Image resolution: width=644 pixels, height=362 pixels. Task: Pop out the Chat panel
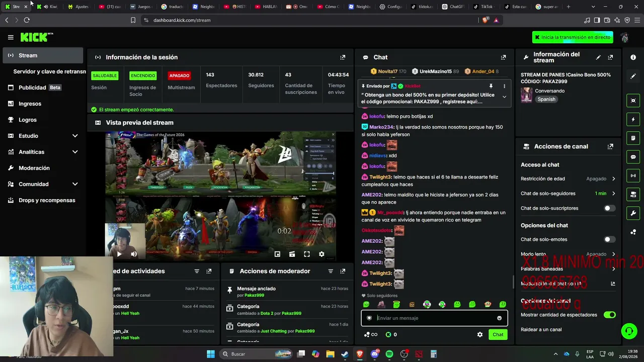pyautogui.click(x=503, y=57)
